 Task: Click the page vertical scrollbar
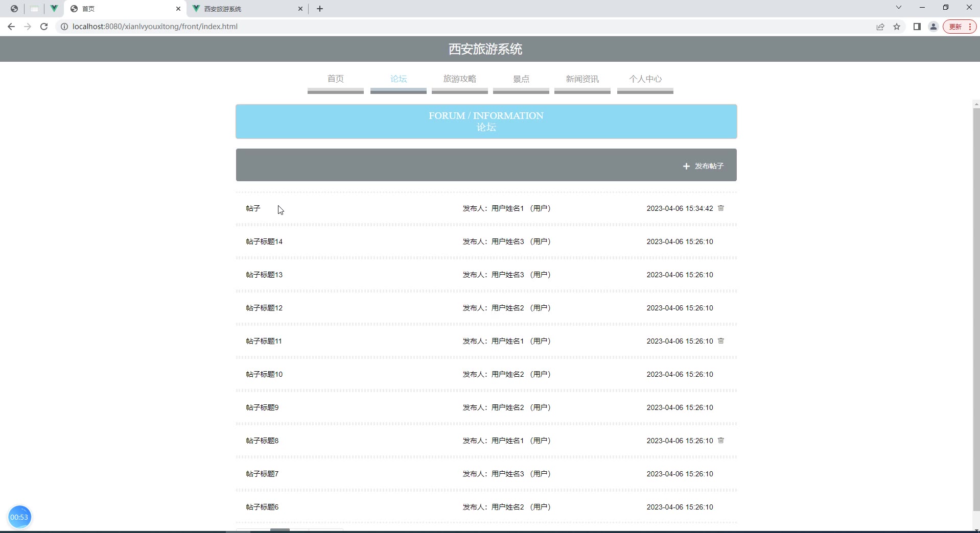pyautogui.click(x=976, y=306)
